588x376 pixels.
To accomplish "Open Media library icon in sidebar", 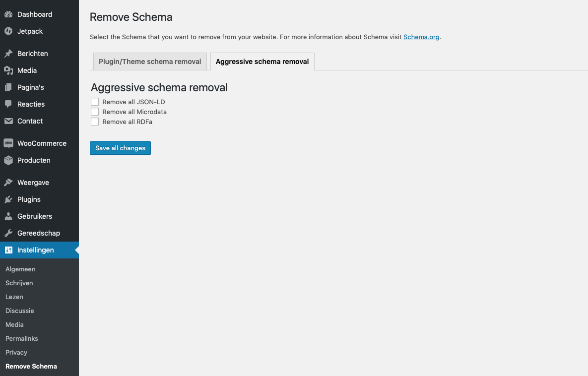I will click(8, 70).
